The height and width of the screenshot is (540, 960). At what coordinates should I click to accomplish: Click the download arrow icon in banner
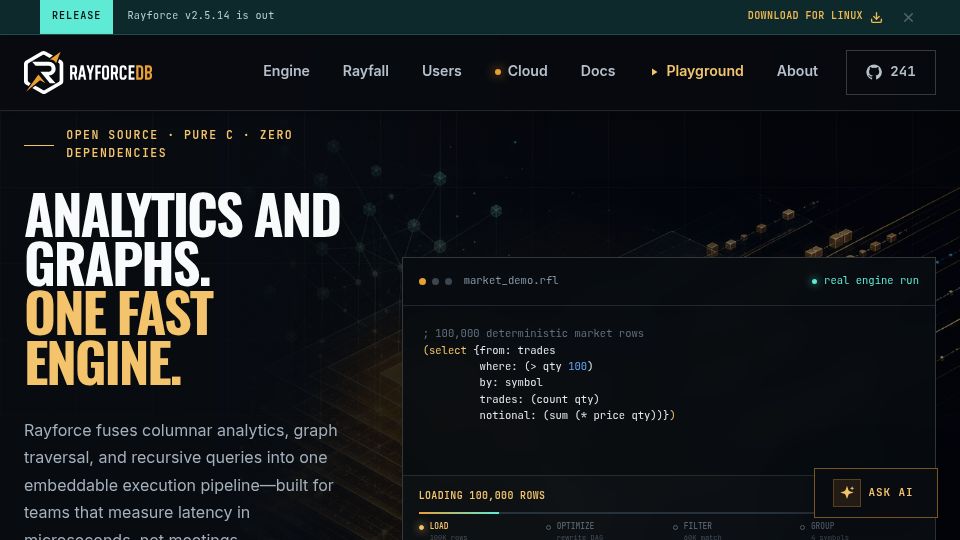pyautogui.click(x=876, y=17)
